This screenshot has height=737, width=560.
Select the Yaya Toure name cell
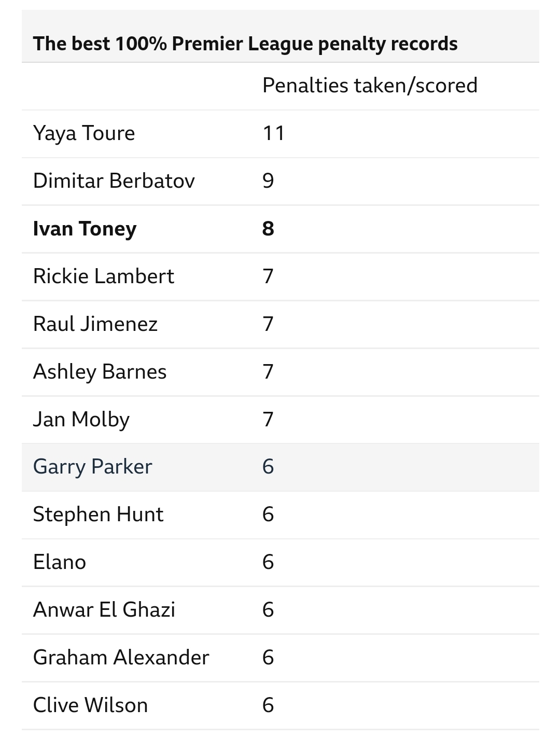(x=84, y=133)
